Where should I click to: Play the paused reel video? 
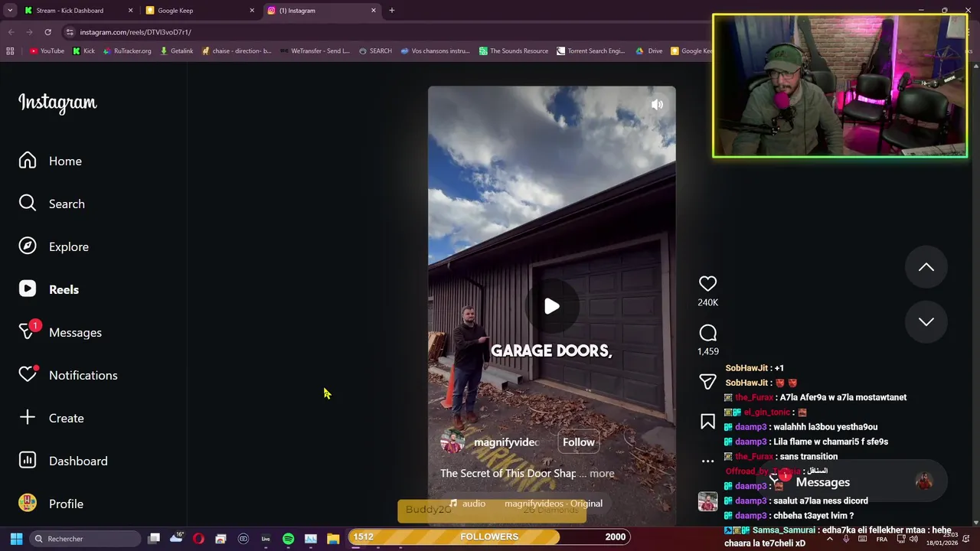click(552, 306)
